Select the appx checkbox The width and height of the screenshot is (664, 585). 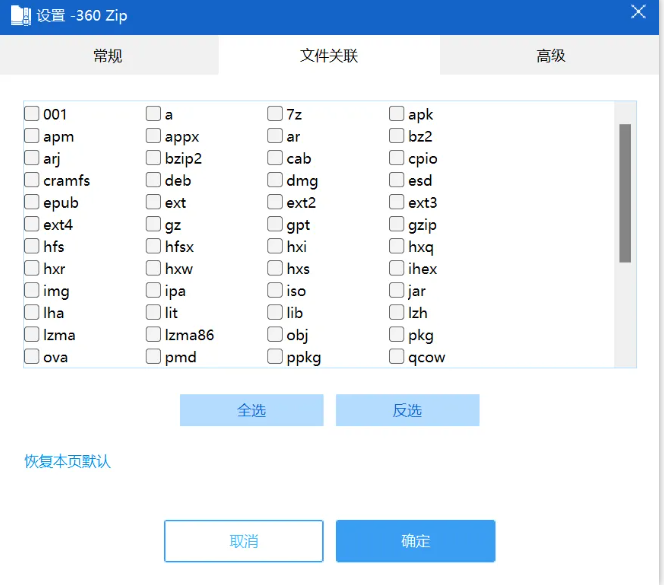tap(153, 136)
